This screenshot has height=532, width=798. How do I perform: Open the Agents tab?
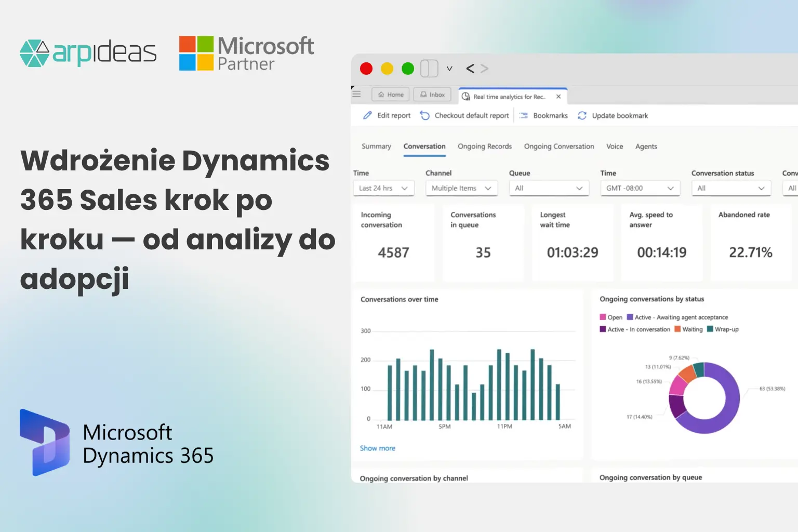pos(646,147)
